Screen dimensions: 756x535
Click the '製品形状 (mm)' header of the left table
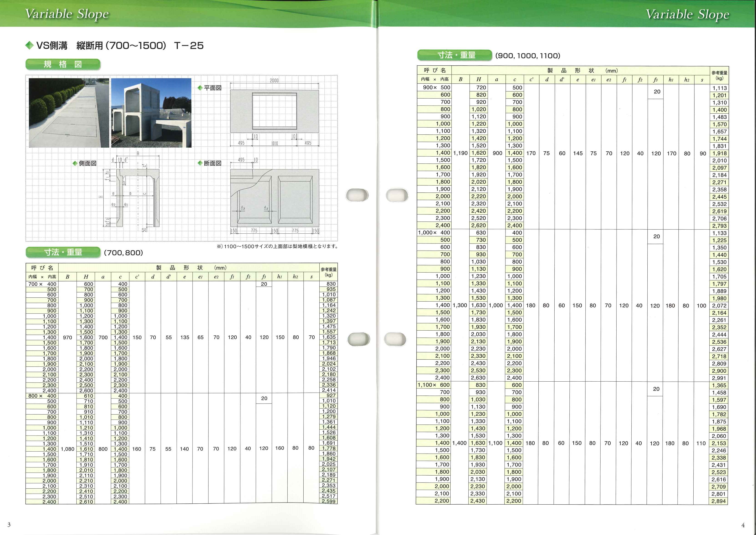[x=191, y=268]
